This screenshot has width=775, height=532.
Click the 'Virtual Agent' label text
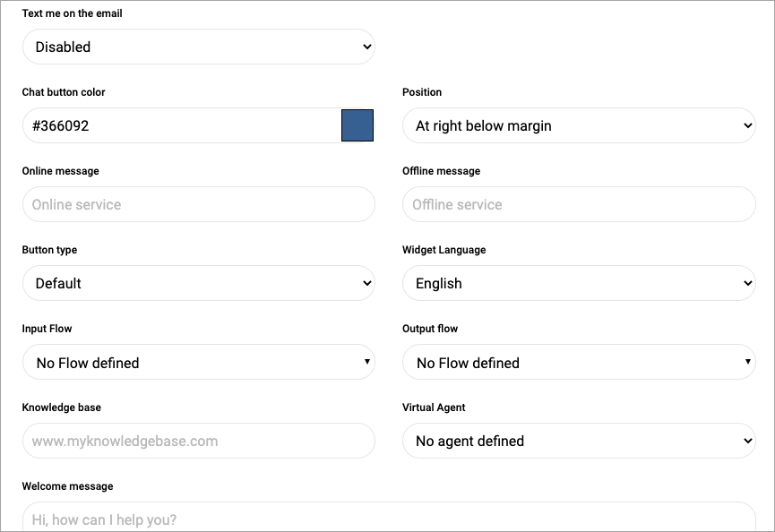435,408
